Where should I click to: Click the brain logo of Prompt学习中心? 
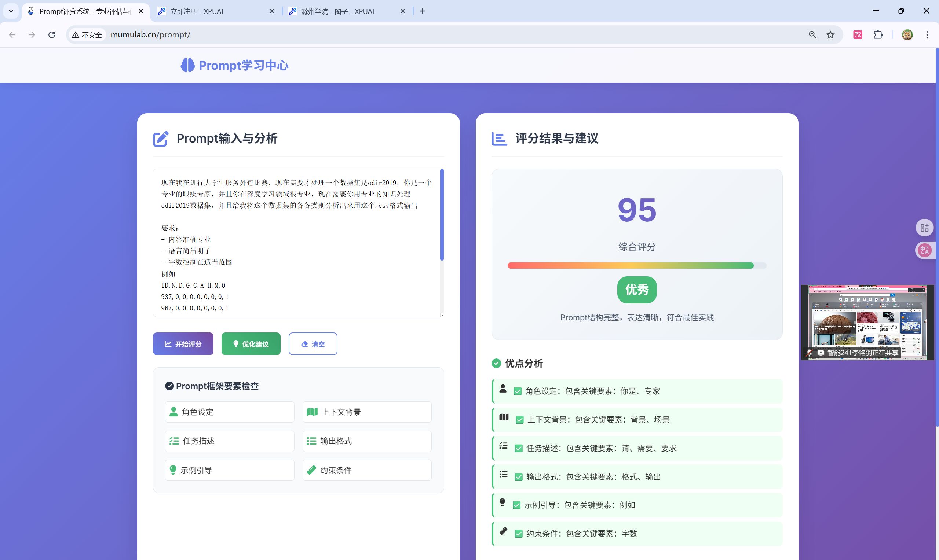click(187, 65)
